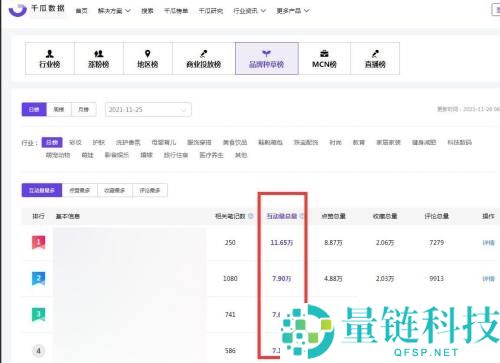
Task: Expand the 更多产品 menu
Action: click(x=293, y=11)
